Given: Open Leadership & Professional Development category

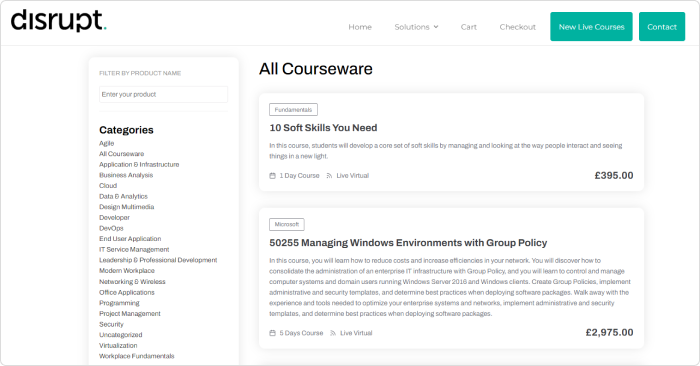Looking at the screenshot, I should [x=158, y=260].
